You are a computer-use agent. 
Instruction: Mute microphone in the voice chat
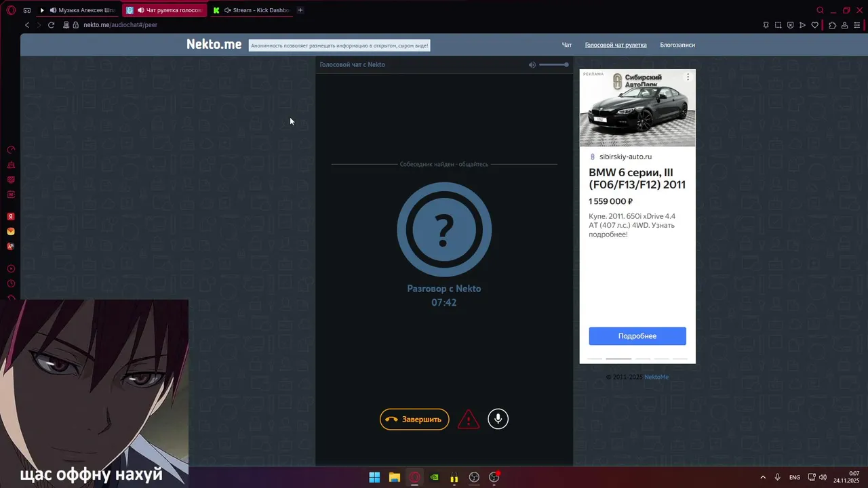tap(498, 419)
